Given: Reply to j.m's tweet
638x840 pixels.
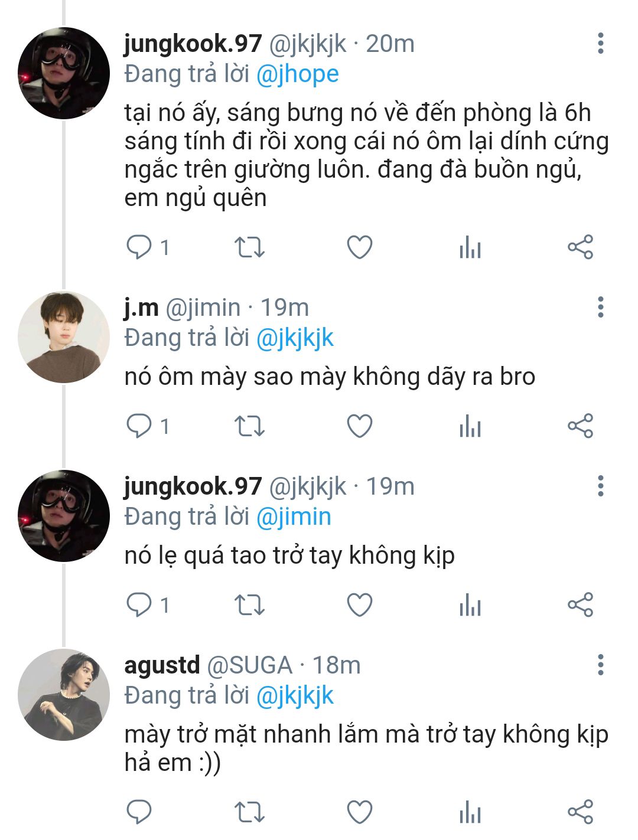Looking at the screenshot, I should 139,426.
